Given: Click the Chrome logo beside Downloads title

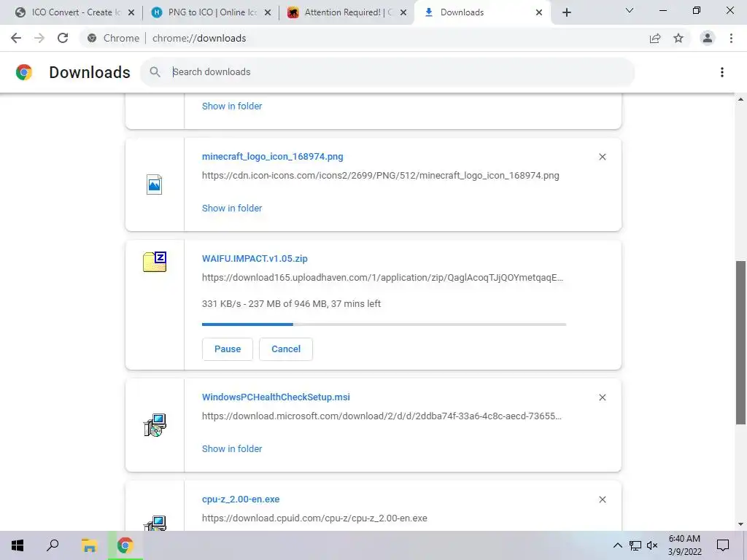Looking at the screenshot, I should [24, 72].
